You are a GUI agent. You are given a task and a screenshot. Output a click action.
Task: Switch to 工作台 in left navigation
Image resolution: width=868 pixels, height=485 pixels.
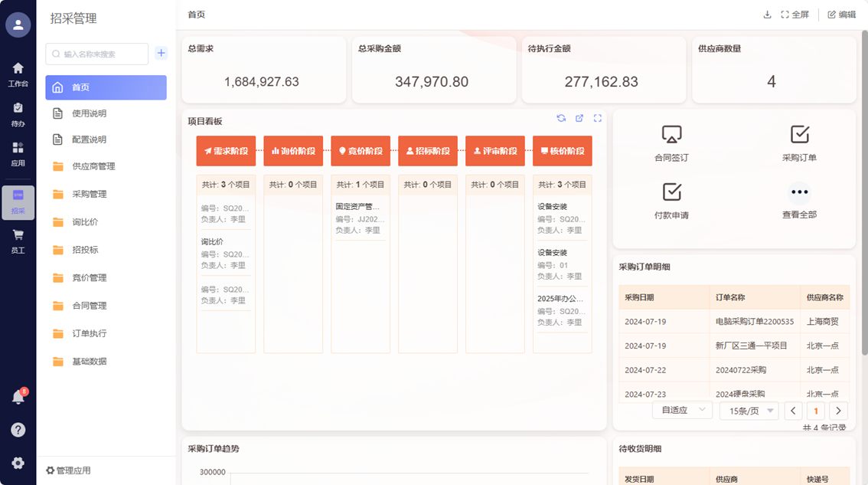(18, 74)
